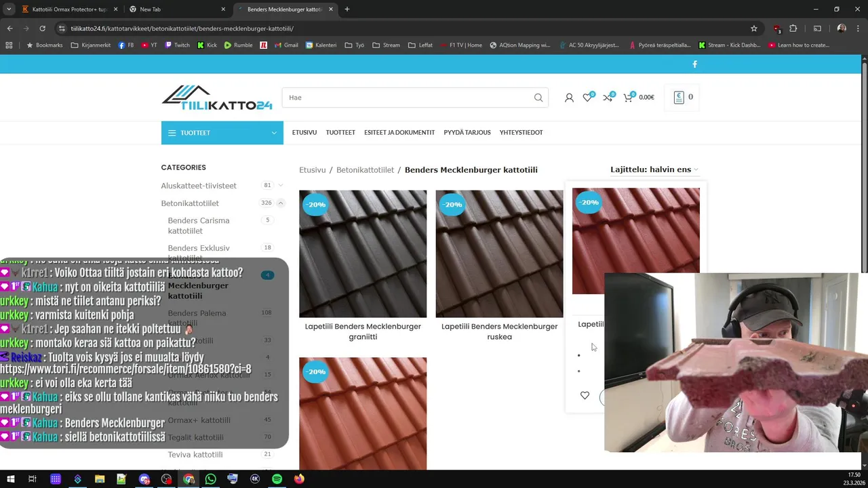This screenshot has width=868, height=488.
Task: Open YHTEYSTIEDOT menu item
Action: [x=521, y=133]
